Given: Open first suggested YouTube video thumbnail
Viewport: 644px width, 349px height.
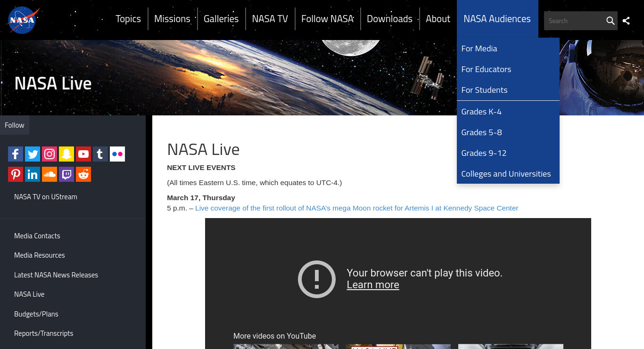Looking at the screenshot, I should (286, 347).
